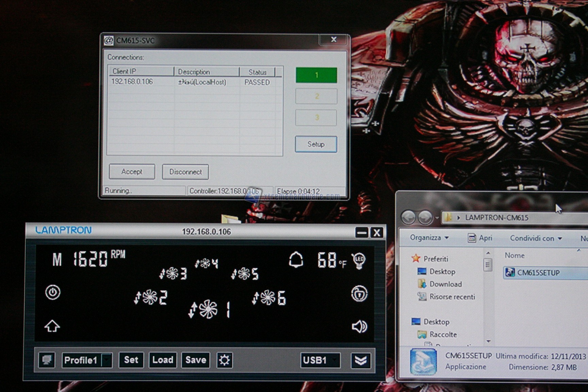Expand panel with double chevron button

click(x=360, y=360)
